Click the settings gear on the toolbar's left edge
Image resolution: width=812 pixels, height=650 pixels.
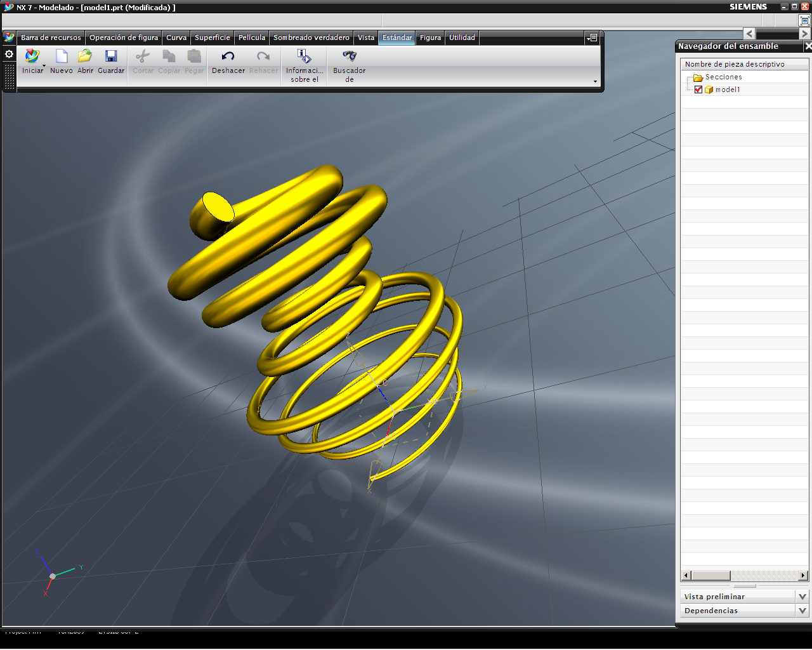click(9, 54)
